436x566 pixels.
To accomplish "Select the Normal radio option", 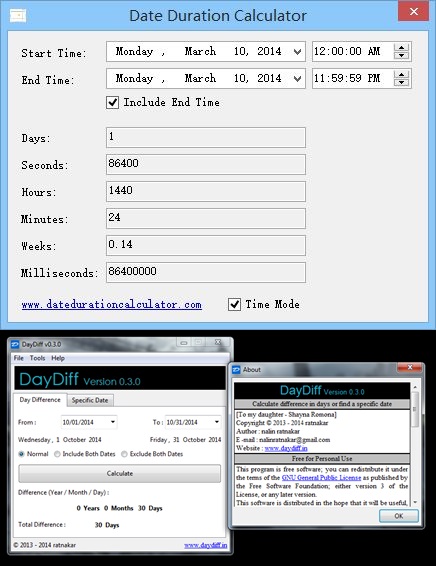I will click(21, 454).
